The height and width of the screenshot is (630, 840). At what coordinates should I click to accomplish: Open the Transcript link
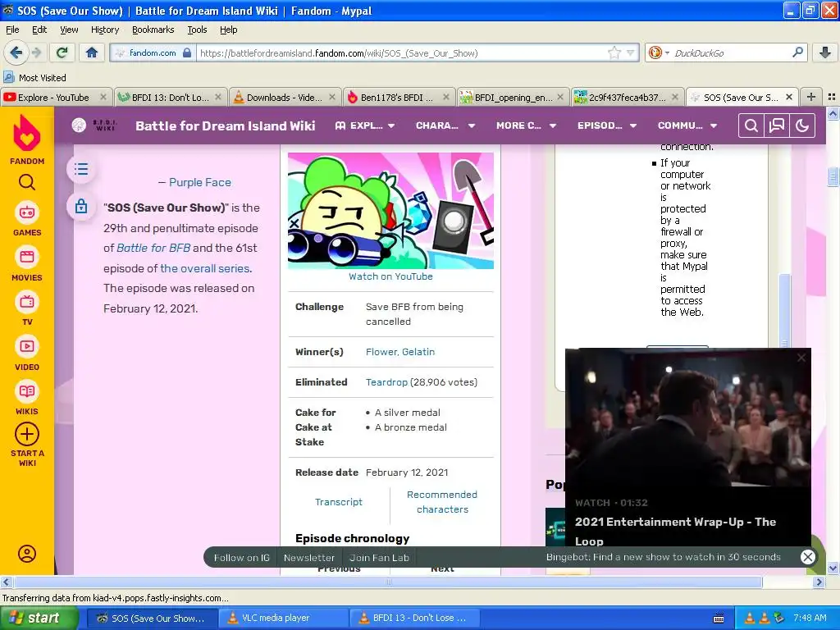coord(339,502)
